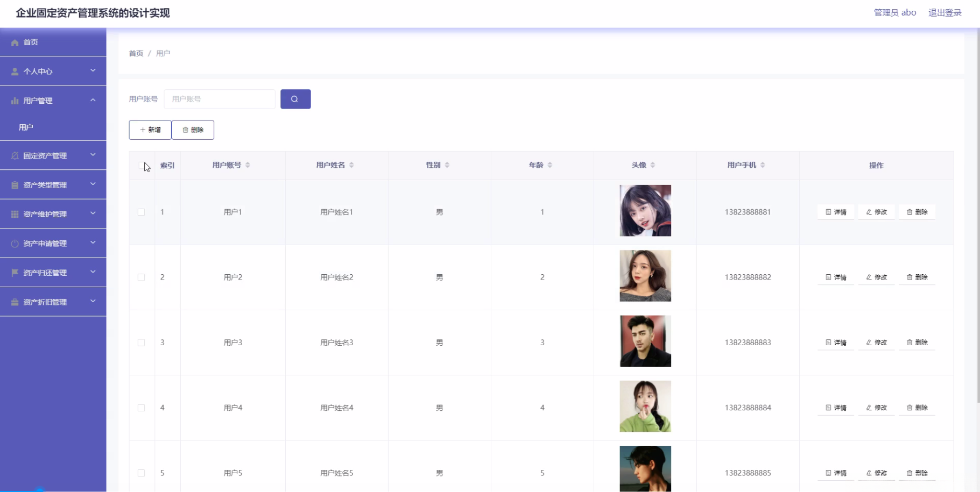Click 退出登录 at top right
The image size is (980, 492).
pos(944,12)
